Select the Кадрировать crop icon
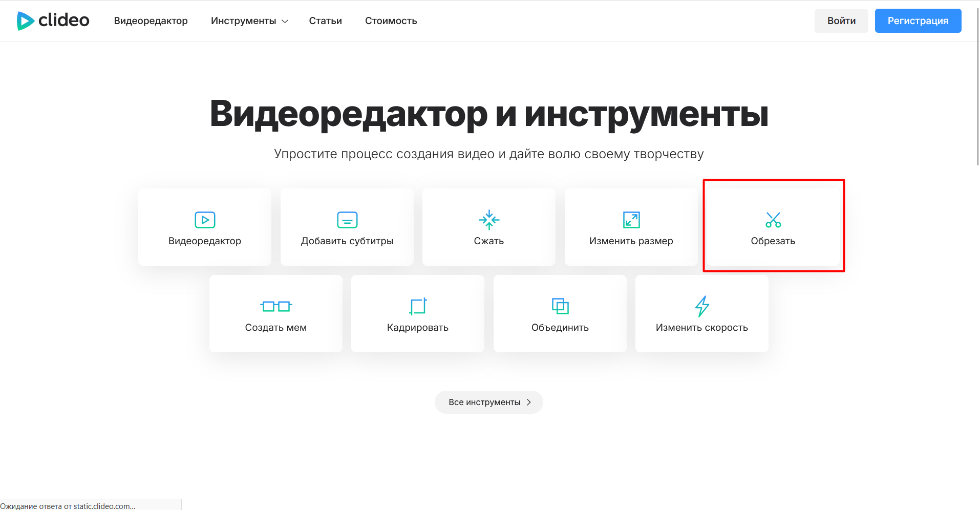 tap(417, 306)
